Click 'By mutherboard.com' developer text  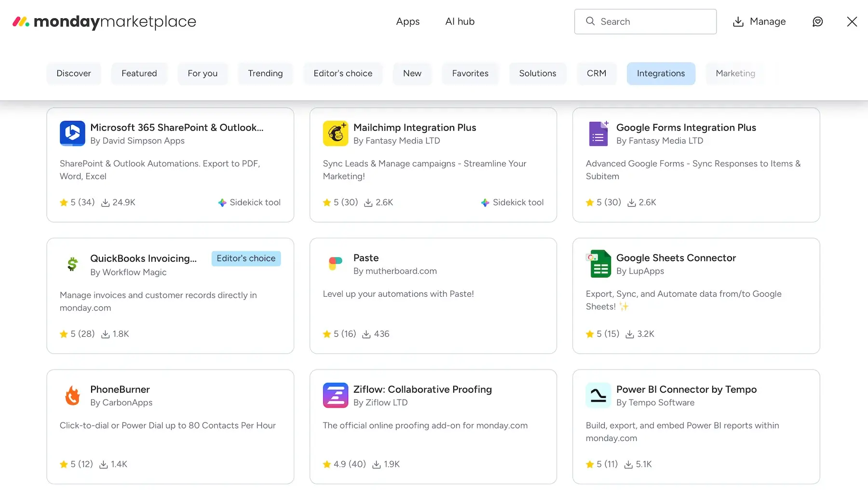point(395,271)
